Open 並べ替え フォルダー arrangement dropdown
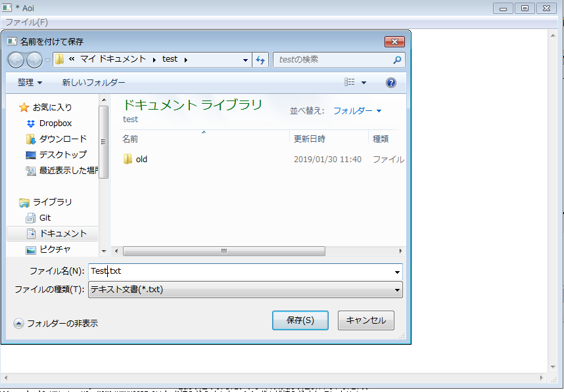 click(357, 111)
